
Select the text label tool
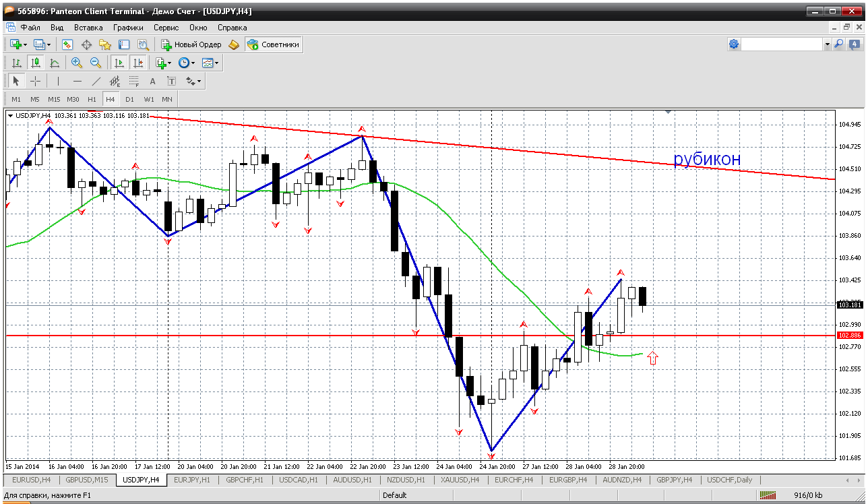(172, 81)
